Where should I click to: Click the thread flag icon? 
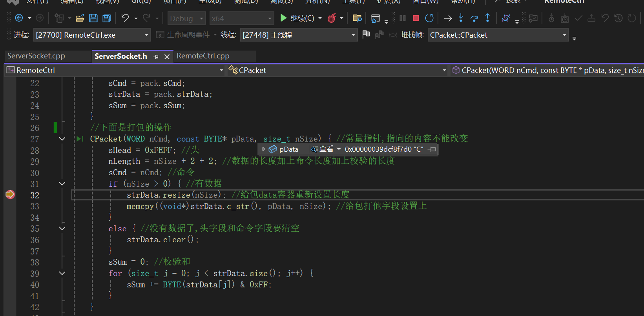tap(366, 35)
